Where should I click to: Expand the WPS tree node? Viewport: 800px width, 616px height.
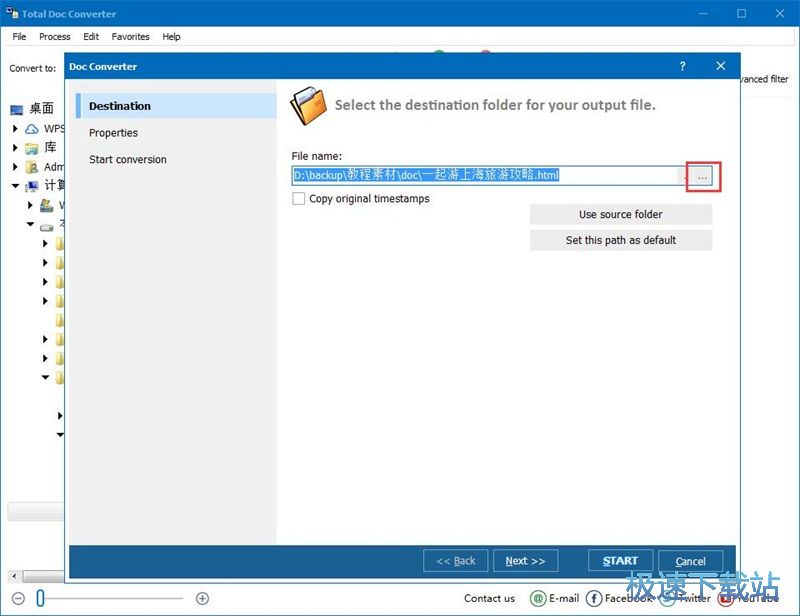[x=15, y=129]
